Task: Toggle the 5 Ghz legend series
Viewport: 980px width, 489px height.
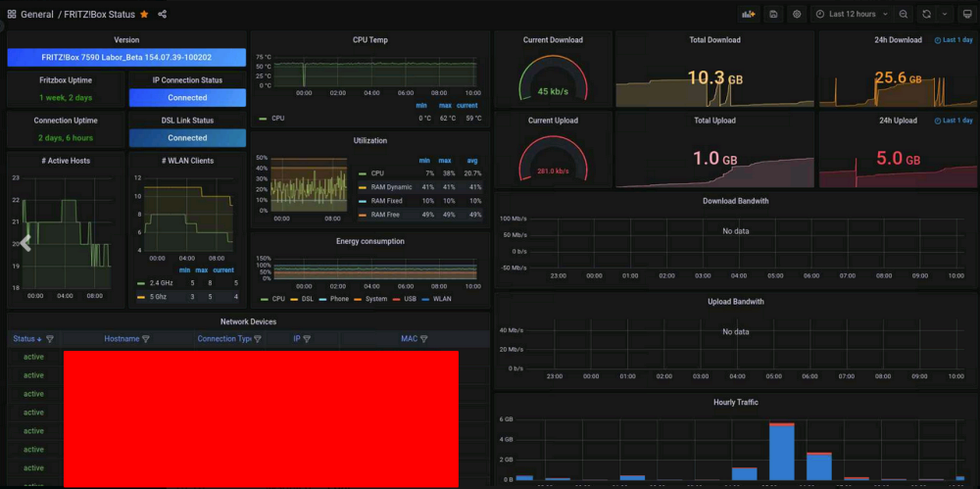Action: pyautogui.click(x=158, y=297)
